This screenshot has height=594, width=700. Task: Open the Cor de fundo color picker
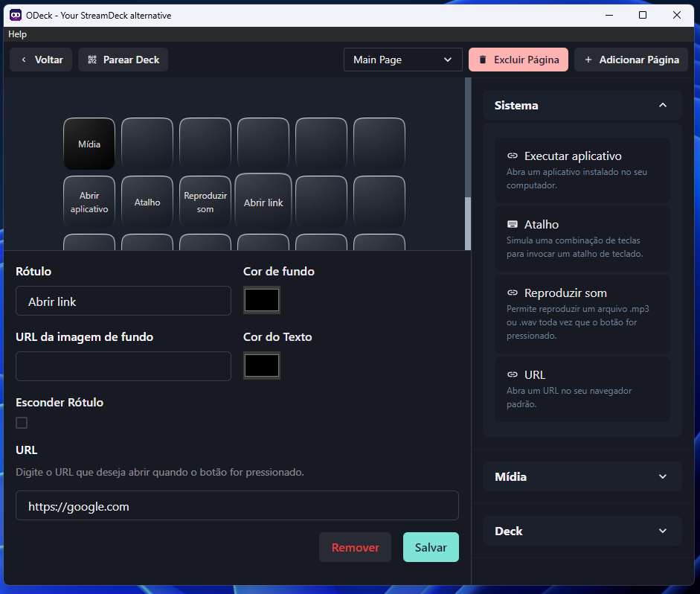coord(261,300)
